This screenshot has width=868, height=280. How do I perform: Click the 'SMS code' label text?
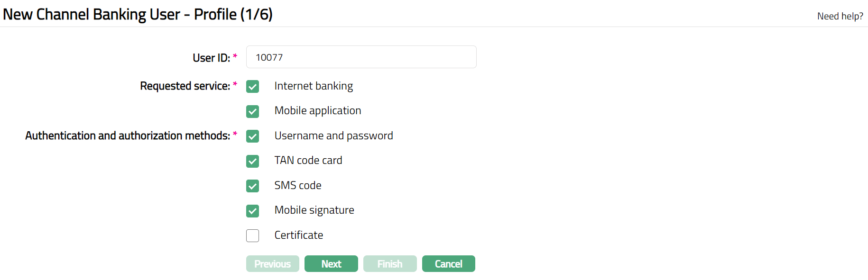coord(298,186)
